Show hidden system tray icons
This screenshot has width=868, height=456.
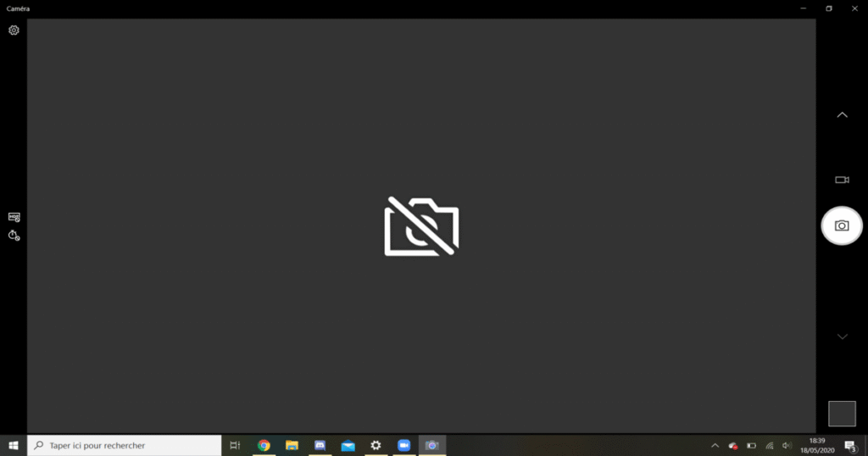pyautogui.click(x=715, y=445)
